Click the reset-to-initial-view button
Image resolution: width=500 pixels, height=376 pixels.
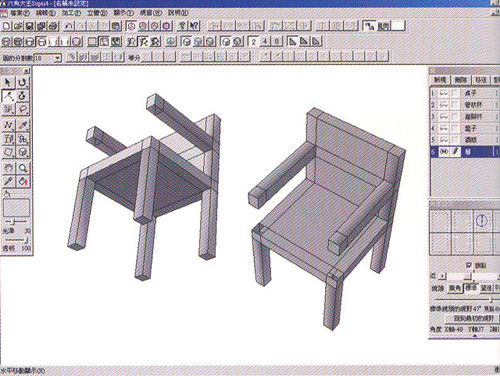point(473,319)
